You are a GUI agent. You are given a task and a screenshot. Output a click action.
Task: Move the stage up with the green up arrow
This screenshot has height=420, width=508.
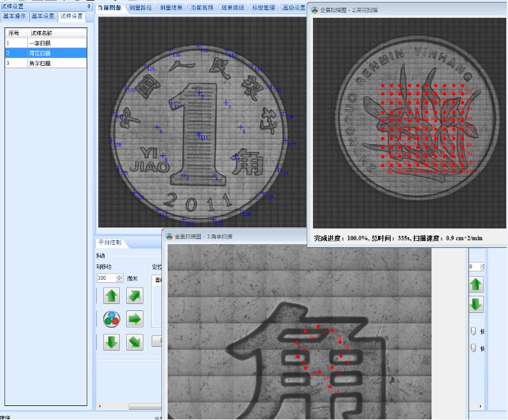coord(112,296)
